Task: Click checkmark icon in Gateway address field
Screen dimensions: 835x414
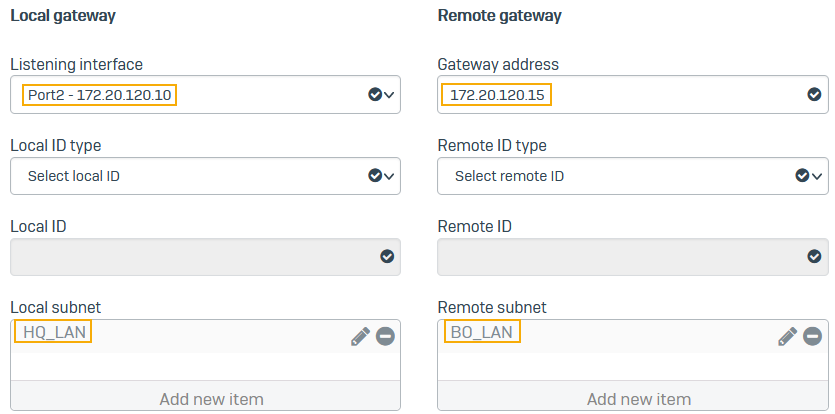Action: (x=814, y=95)
